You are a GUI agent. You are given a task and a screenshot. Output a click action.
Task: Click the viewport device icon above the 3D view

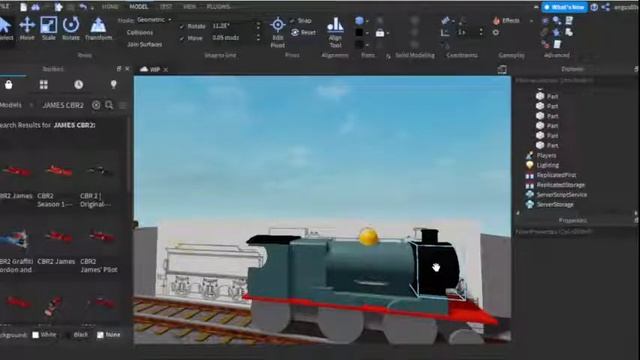click(502, 69)
